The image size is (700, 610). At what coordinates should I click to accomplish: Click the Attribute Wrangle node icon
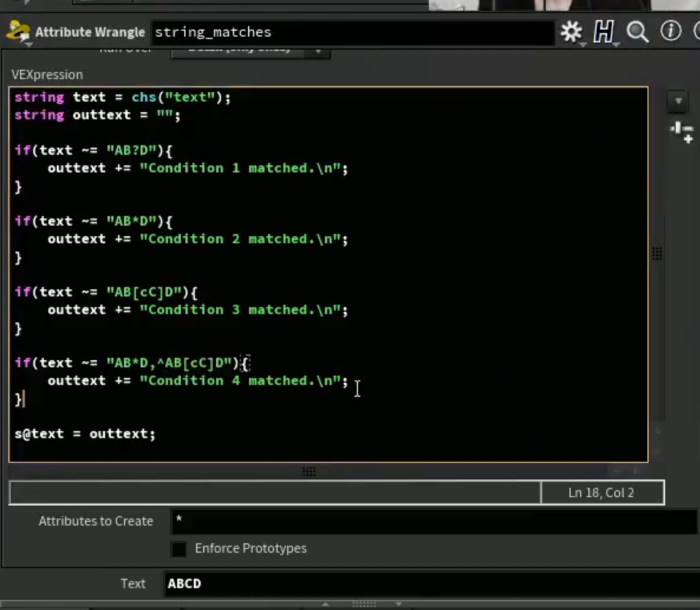(x=18, y=32)
